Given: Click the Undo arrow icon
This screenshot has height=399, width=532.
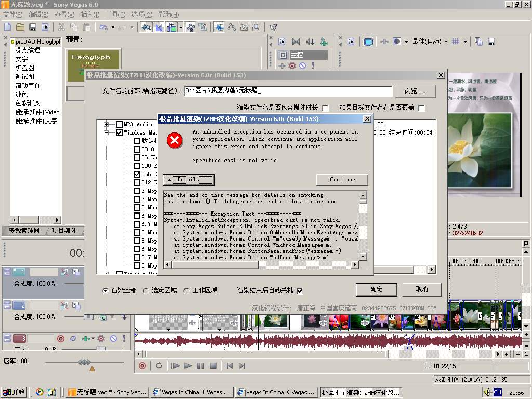Looking at the screenshot, I should tap(103, 27).
